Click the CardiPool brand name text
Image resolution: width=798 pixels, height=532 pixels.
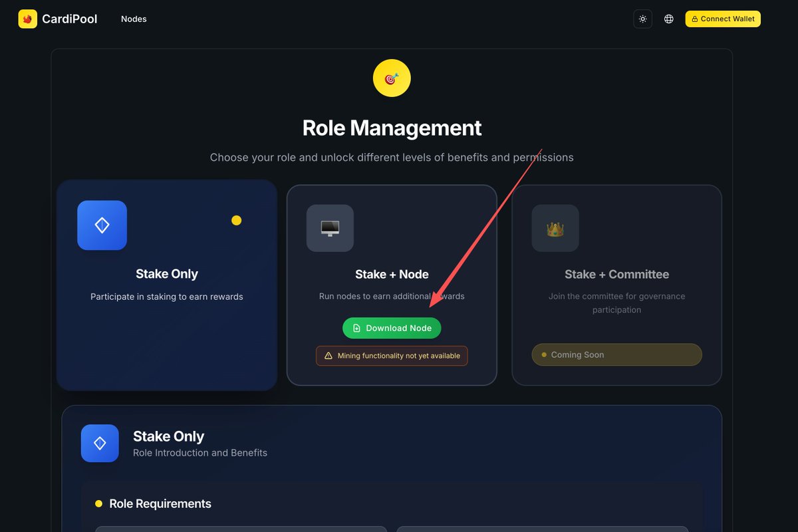coord(70,19)
